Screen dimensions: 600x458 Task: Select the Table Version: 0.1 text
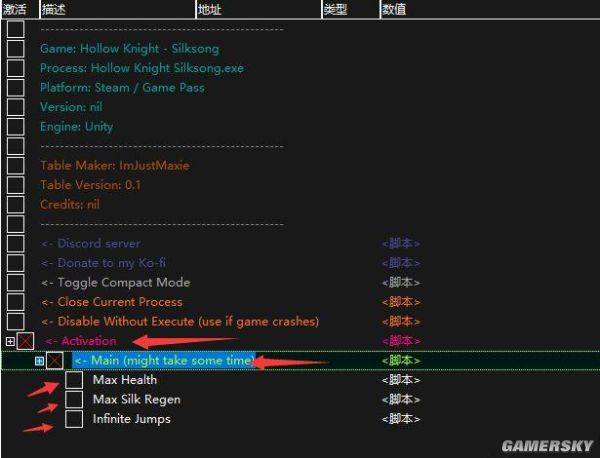coord(91,185)
